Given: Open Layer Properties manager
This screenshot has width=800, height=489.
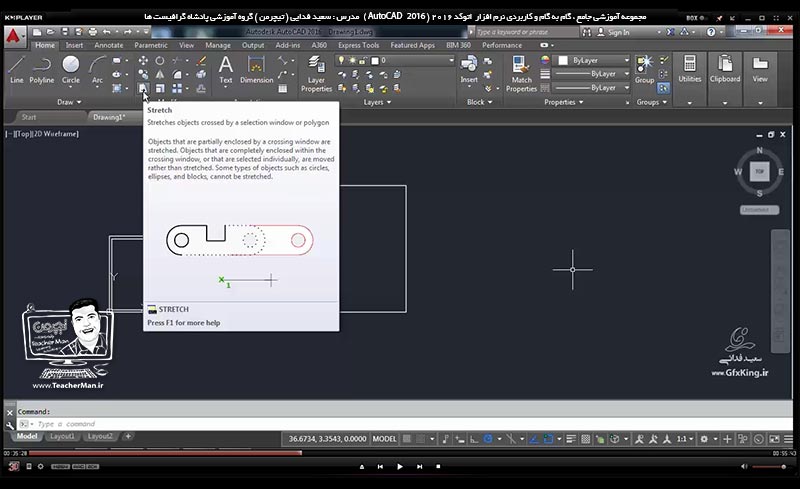Looking at the screenshot, I should (316, 74).
